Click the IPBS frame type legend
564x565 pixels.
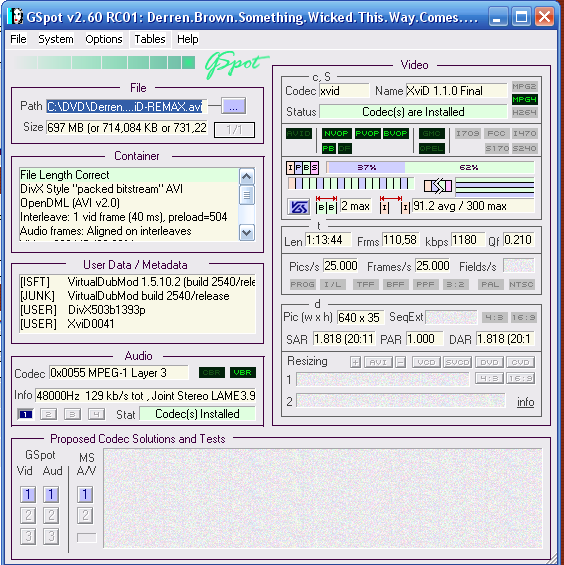[302, 168]
